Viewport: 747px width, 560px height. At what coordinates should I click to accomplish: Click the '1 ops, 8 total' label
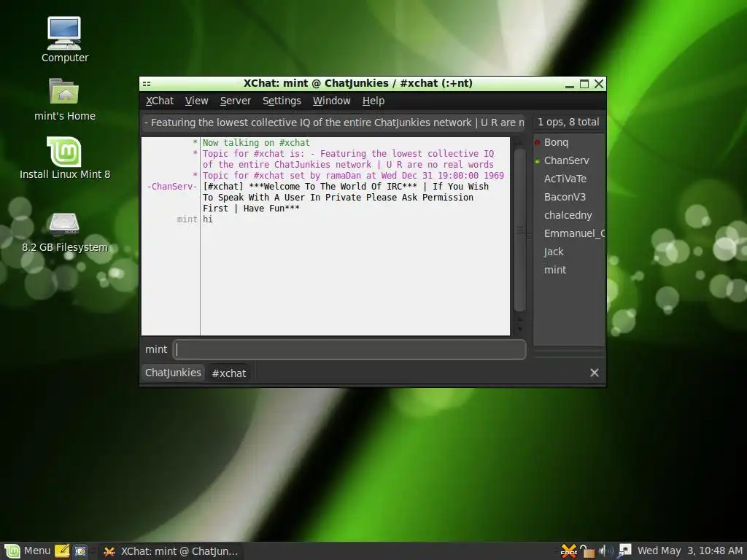click(x=568, y=122)
